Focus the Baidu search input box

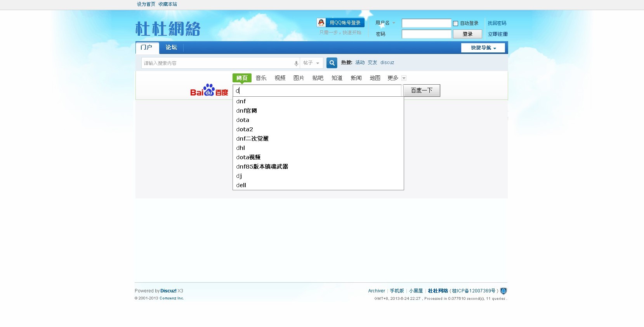[317, 90]
